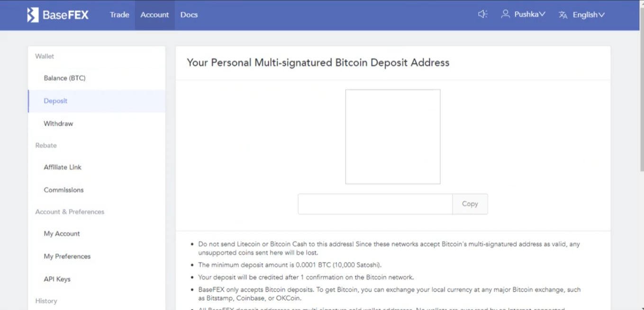Screen dimensions: 644x310
Task: Open the Withdraw page
Action: coord(58,124)
